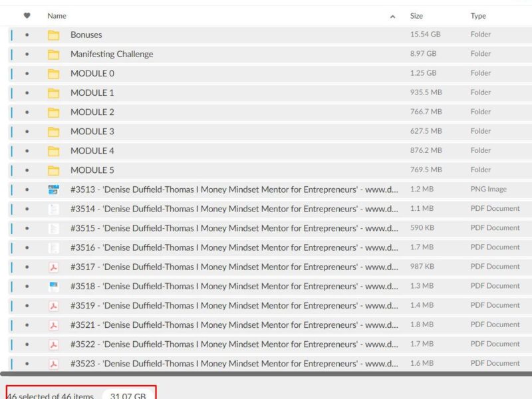This screenshot has height=399, width=532.
Task: Sort files by the Size column
Action: (x=416, y=16)
